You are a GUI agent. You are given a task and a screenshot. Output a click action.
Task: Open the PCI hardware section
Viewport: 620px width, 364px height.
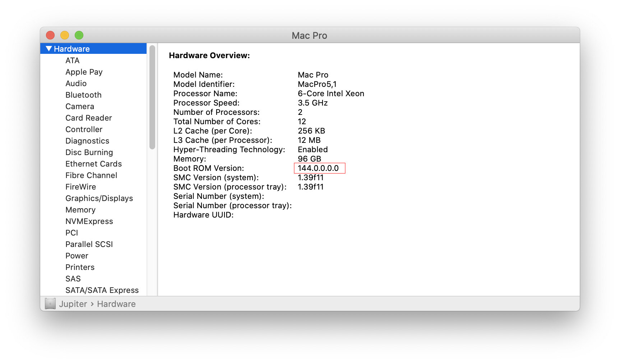[71, 233]
